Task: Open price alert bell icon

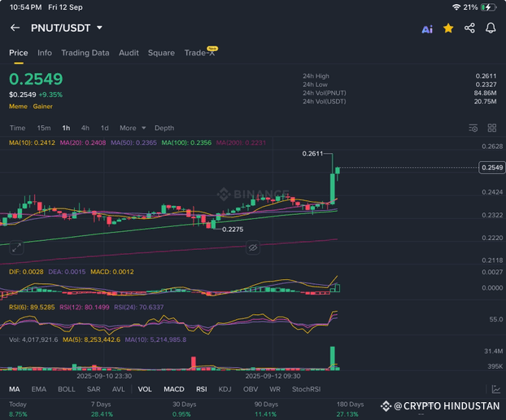Action: (491, 28)
